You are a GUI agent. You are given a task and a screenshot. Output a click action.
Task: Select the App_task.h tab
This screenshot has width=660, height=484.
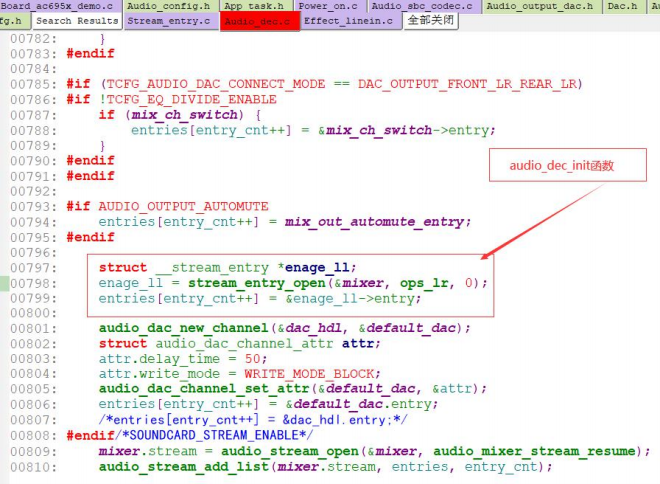click(256, 6)
